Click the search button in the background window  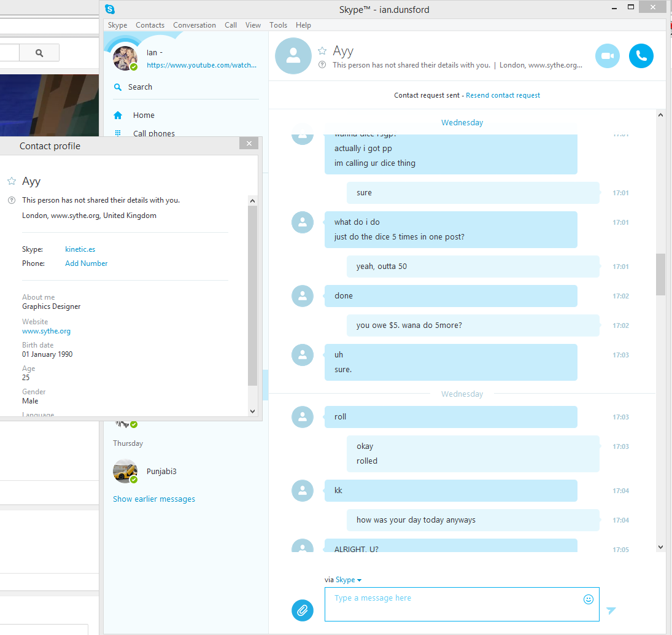point(39,53)
